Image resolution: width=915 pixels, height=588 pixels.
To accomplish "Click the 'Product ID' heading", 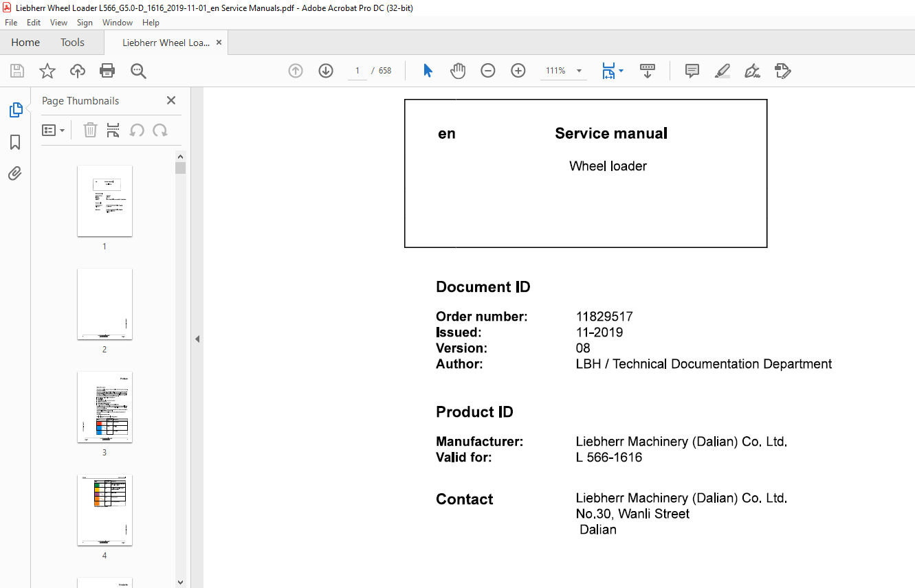I will [x=474, y=412].
